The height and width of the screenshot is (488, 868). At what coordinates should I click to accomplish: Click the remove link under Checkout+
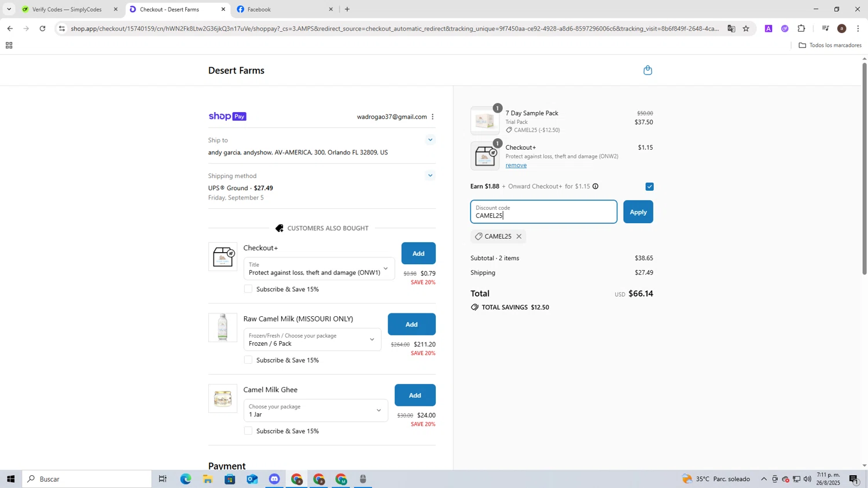(x=516, y=165)
